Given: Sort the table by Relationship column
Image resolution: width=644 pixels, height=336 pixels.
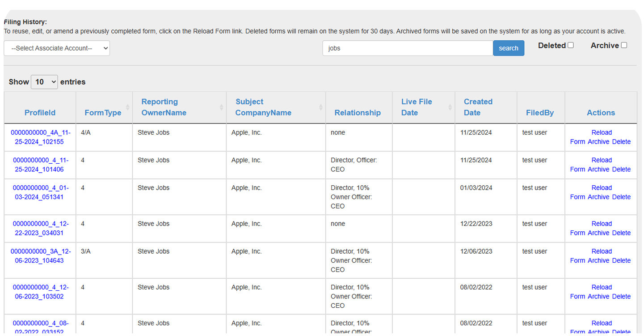Looking at the screenshot, I should [358, 112].
